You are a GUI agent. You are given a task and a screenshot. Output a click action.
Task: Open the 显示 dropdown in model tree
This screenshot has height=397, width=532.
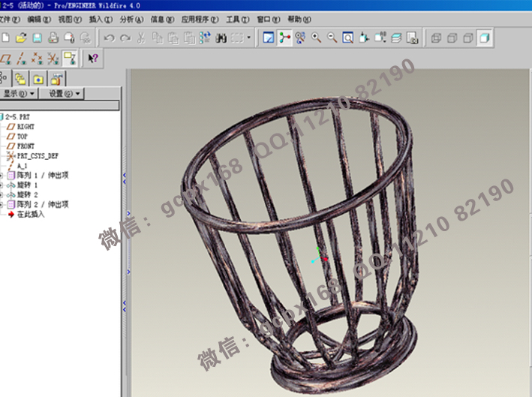pyautogui.click(x=19, y=94)
